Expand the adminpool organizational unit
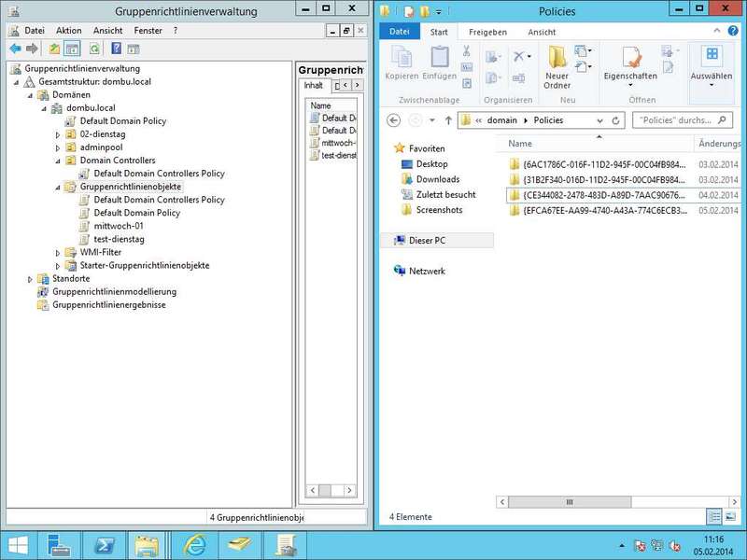The width and height of the screenshot is (747, 560). (58, 147)
